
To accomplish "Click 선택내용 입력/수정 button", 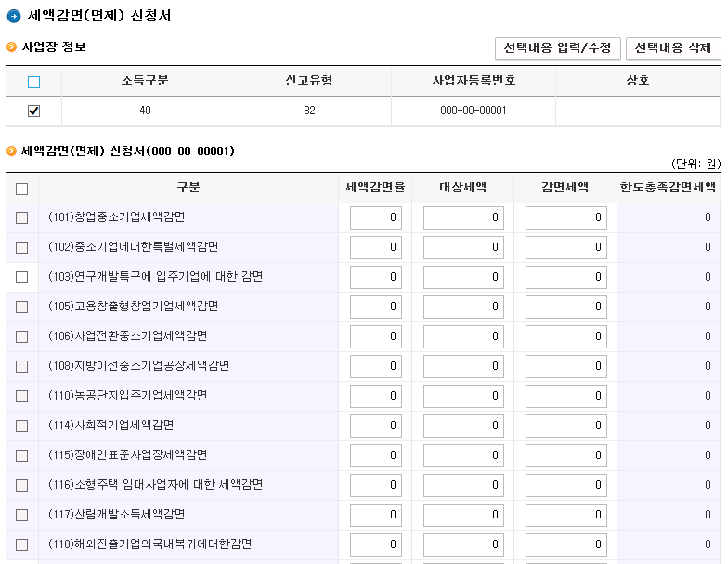I will coord(557,48).
